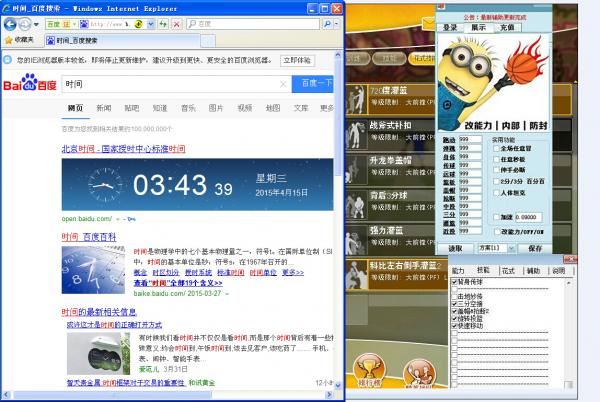Select the 图片 search category
Viewport: 600px width, 402px height.
pos(216,108)
